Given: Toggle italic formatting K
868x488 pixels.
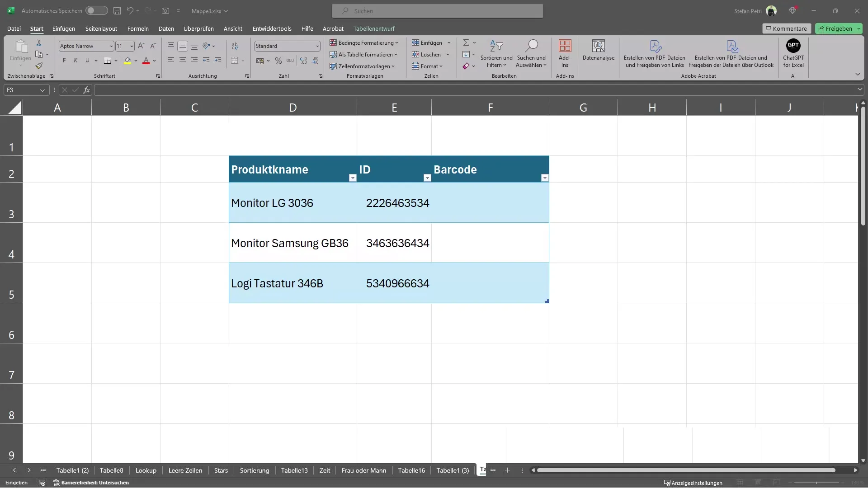Looking at the screenshot, I should [x=75, y=61].
